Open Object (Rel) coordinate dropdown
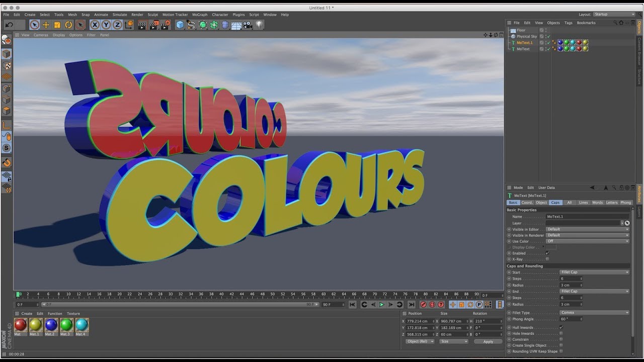644x362 pixels. 420,341
